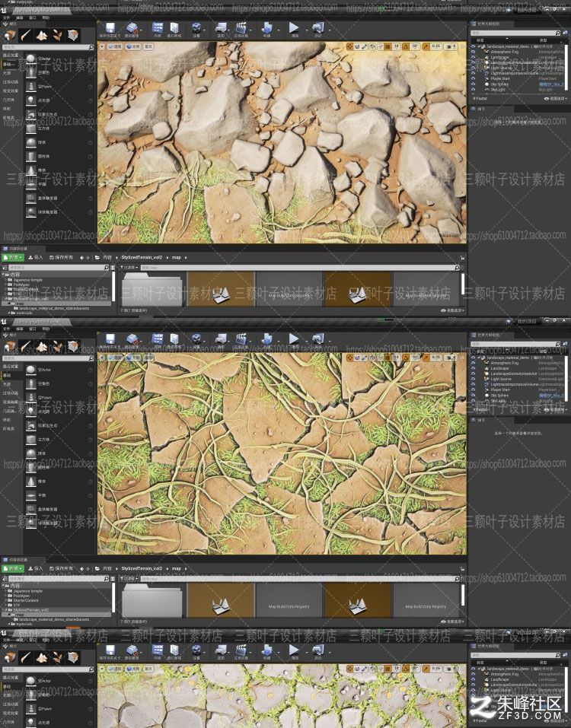Image resolution: width=571 pixels, height=728 pixels.
Task: Click camera speed icon in top viewport
Action: click(450, 46)
